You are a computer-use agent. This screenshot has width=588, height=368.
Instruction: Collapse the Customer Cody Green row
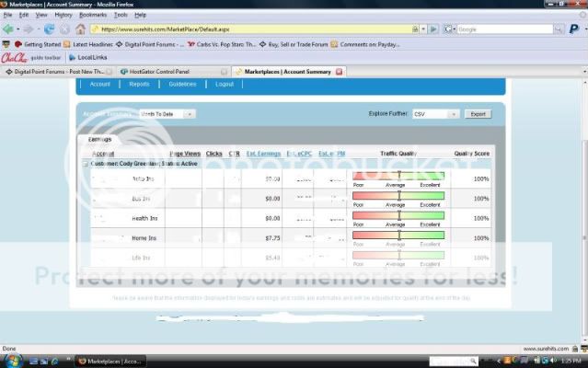[x=86, y=164]
